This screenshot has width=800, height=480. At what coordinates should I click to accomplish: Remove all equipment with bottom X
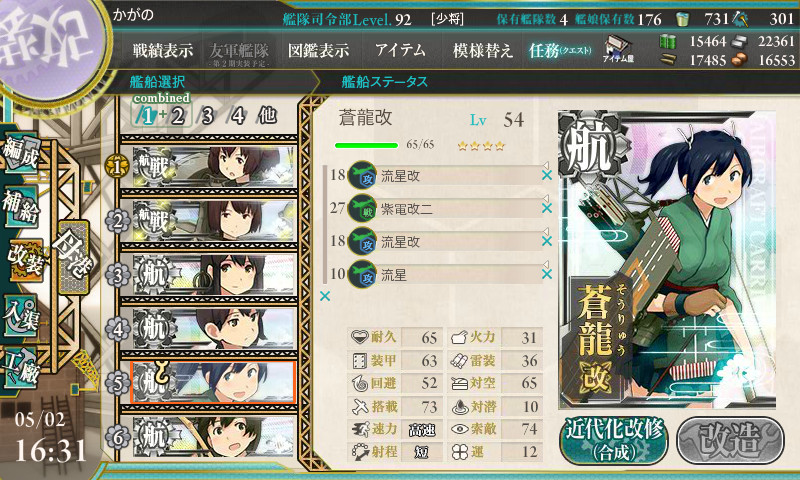tap(325, 296)
